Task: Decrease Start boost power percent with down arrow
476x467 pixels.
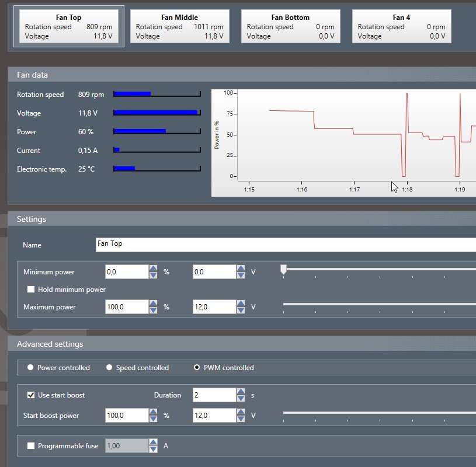Action: [x=153, y=419]
